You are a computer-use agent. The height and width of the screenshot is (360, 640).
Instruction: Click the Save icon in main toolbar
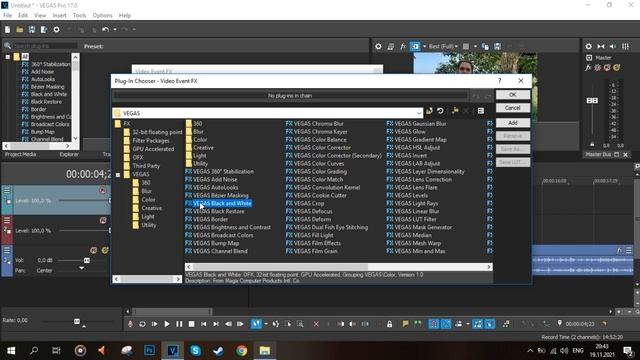tap(32, 29)
